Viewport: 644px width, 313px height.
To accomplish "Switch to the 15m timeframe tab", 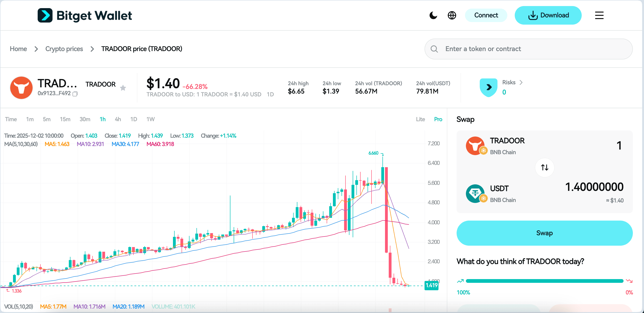I will coord(65,119).
